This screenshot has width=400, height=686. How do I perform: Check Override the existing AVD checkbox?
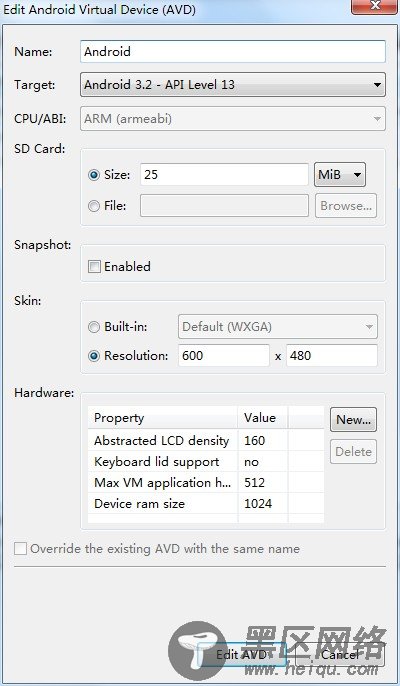pyautogui.click(x=21, y=549)
